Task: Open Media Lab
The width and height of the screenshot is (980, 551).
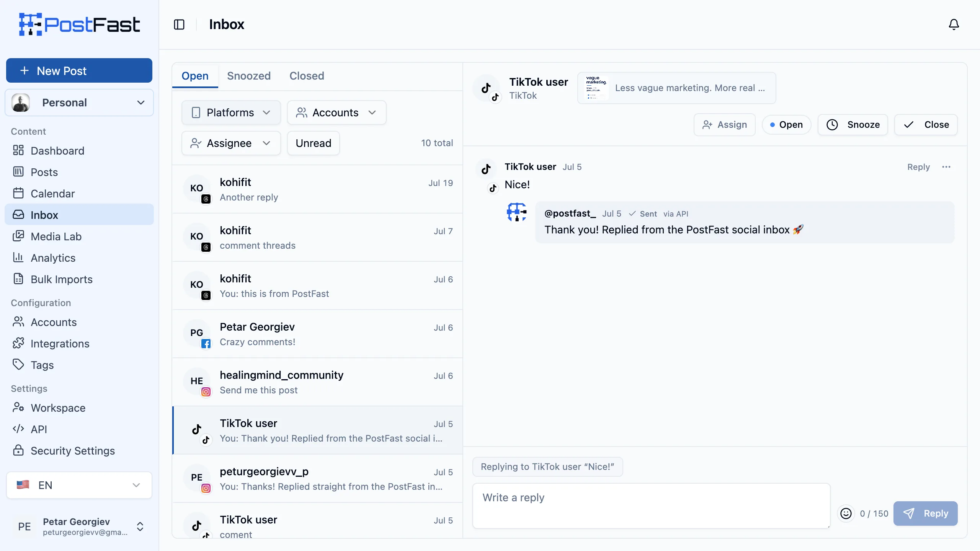Action: tap(79, 236)
